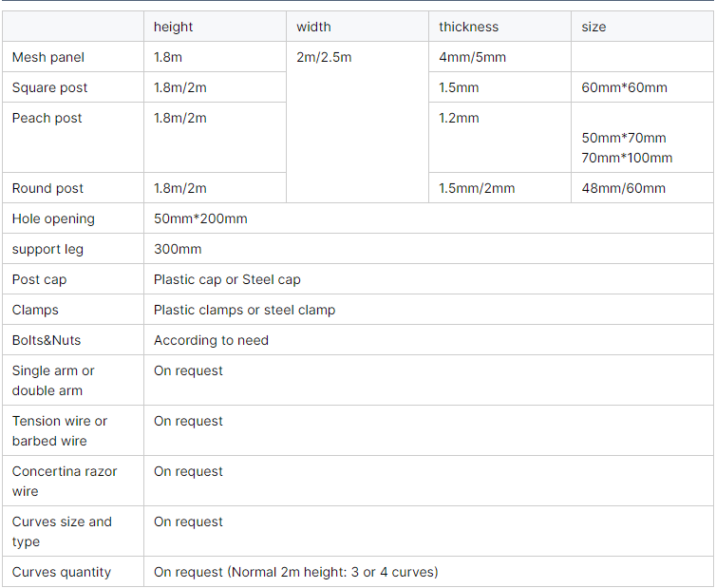Select 'Plastic cap or Steel cap' text
The width and height of the screenshot is (716, 588).
point(227,279)
